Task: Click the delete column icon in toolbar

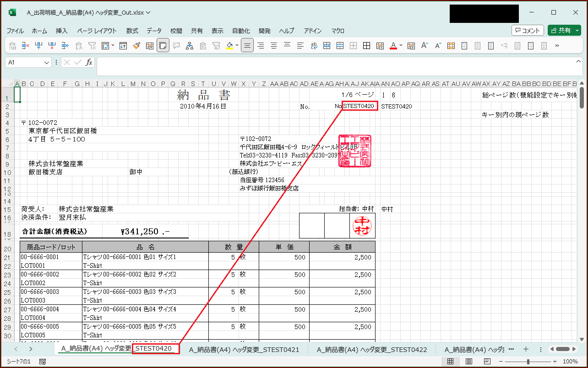Action: 52,45
